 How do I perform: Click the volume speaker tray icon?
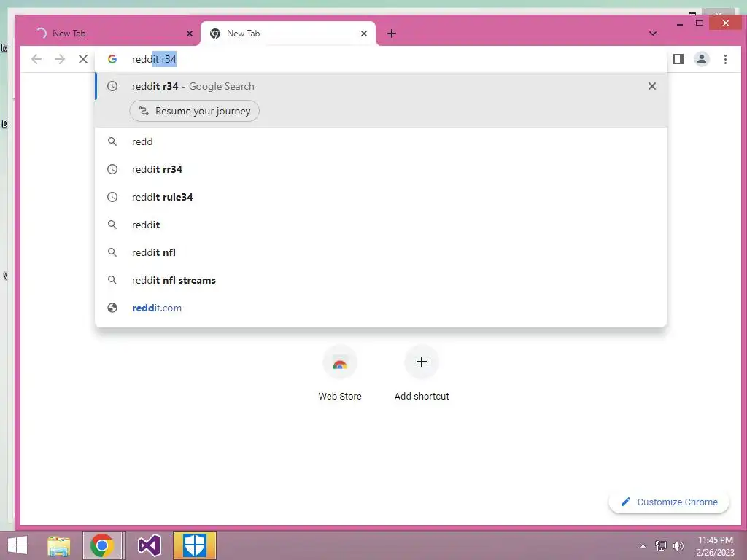[x=678, y=545]
